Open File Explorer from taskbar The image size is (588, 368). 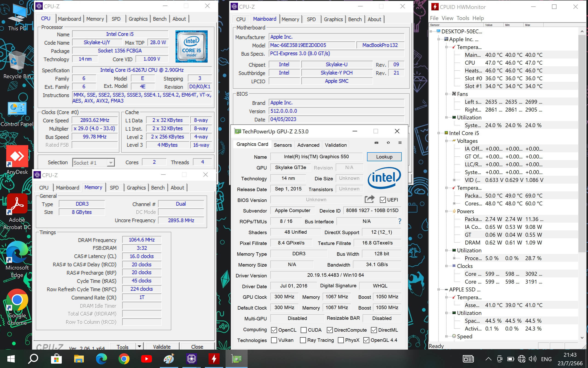(79, 359)
